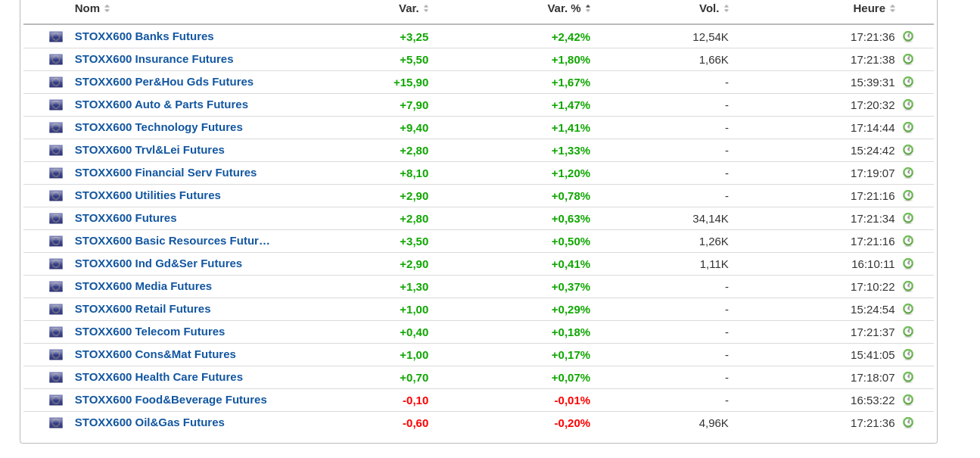This screenshot has width=980, height=458.
Task: Click the flag icon beside STOXX600 Utilities Futures
Action: pos(56,195)
